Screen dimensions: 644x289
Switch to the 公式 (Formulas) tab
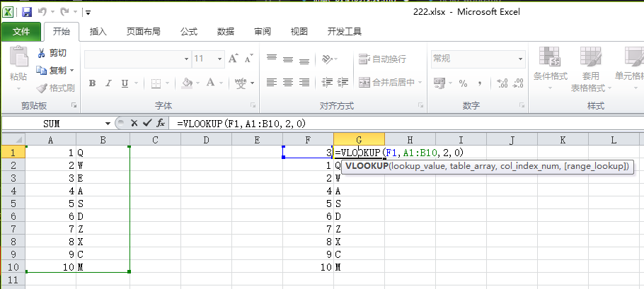[188, 31]
